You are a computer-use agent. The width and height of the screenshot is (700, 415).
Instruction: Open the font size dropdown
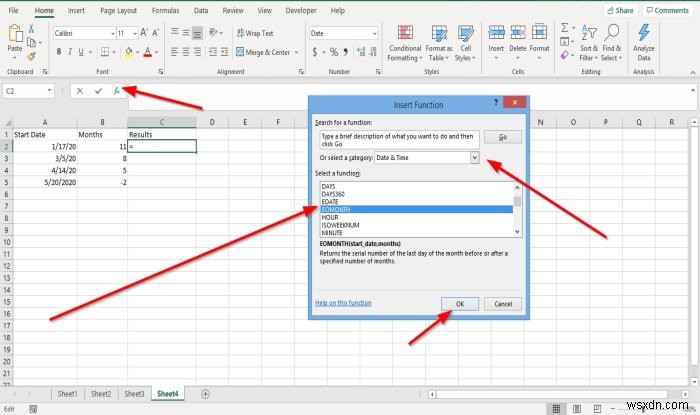(134, 33)
